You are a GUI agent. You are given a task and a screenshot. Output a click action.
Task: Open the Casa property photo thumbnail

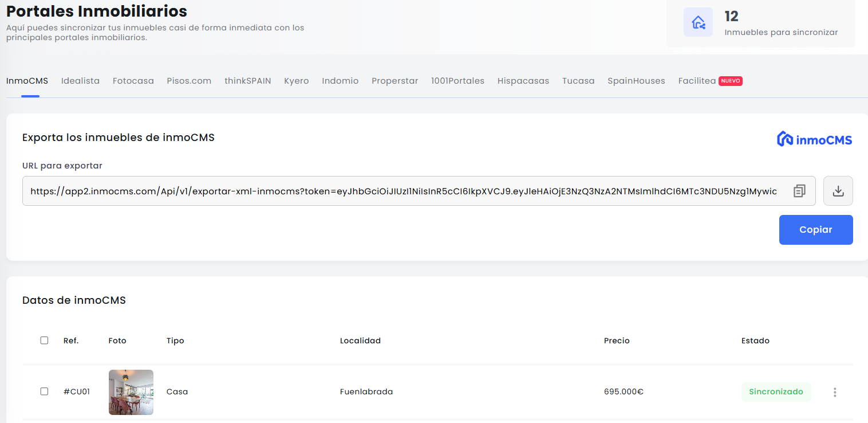coord(131,392)
